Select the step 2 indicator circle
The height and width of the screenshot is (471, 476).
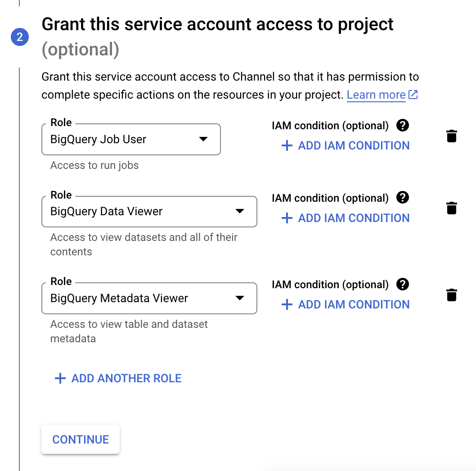19,37
